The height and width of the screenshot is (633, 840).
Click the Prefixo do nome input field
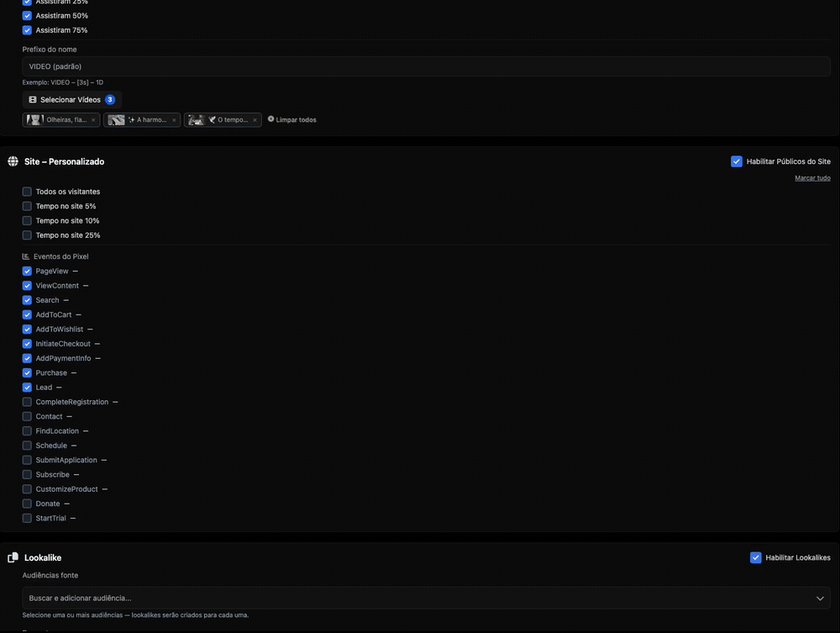(427, 66)
